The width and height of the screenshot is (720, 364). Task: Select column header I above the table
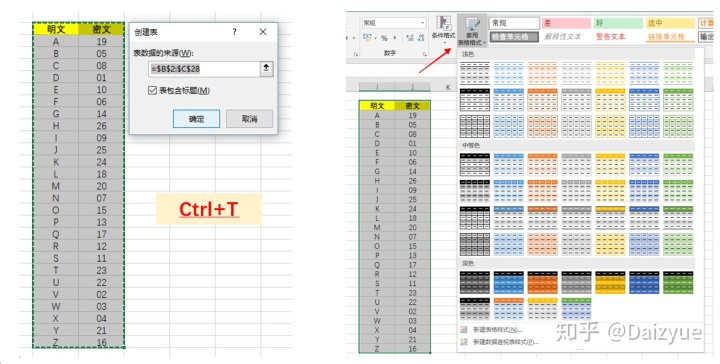[x=377, y=87]
